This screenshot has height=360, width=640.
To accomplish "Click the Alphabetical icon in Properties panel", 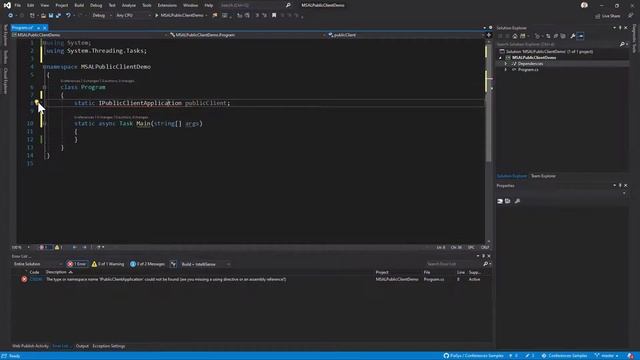I will pyautogui.click(x=508, y=201).
